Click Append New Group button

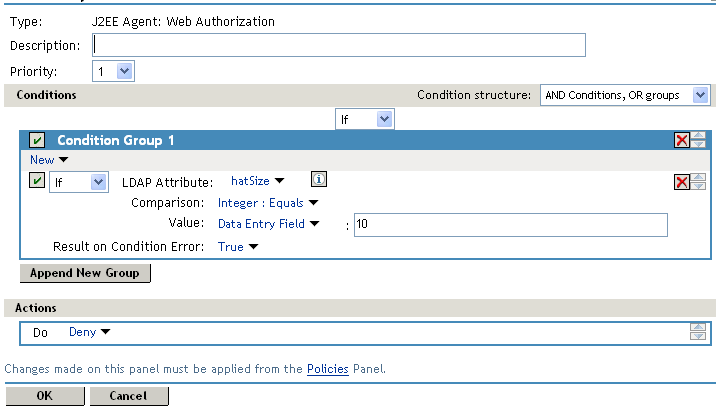(x=85, y=273)
